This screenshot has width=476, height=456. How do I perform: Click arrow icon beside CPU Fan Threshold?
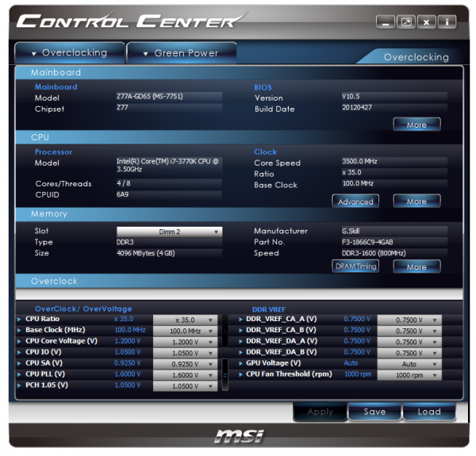(x=240, y=374)
